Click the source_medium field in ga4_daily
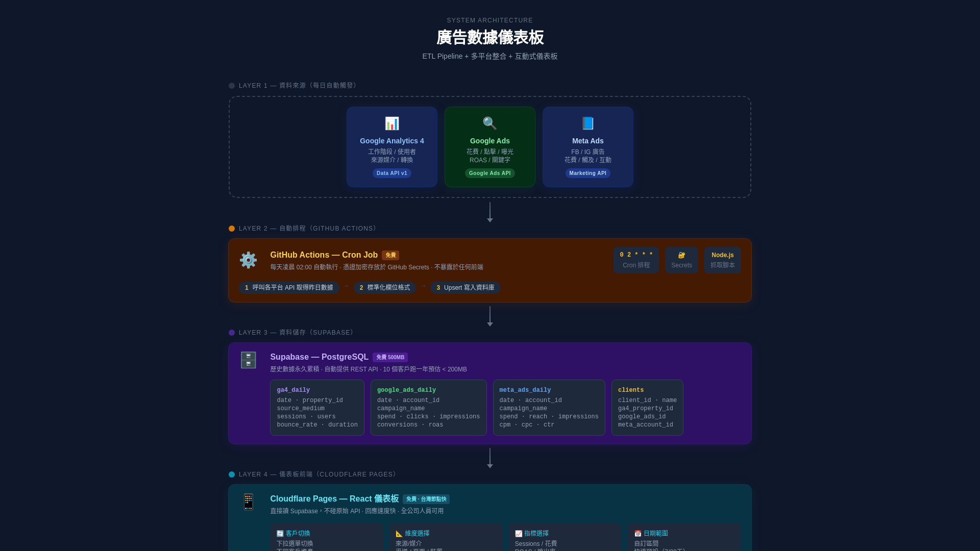 301,409
